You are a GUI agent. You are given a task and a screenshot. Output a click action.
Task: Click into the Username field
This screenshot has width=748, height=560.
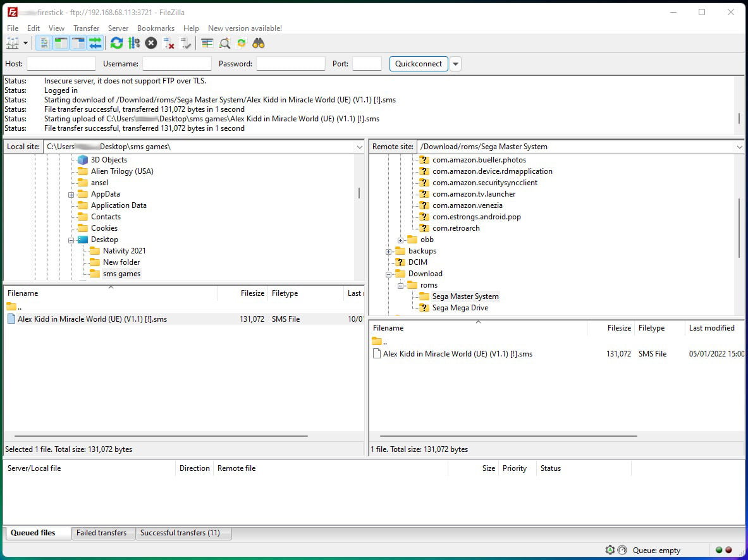176,63
